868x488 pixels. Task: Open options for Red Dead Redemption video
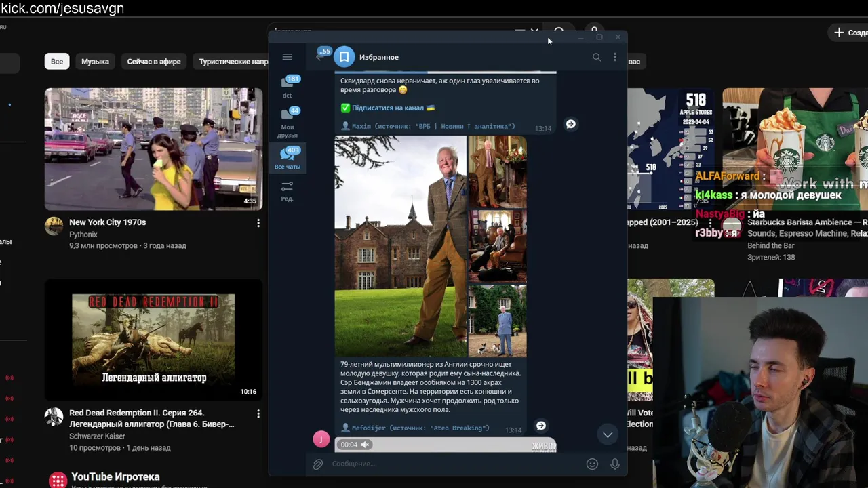click(x=258, y=413)
